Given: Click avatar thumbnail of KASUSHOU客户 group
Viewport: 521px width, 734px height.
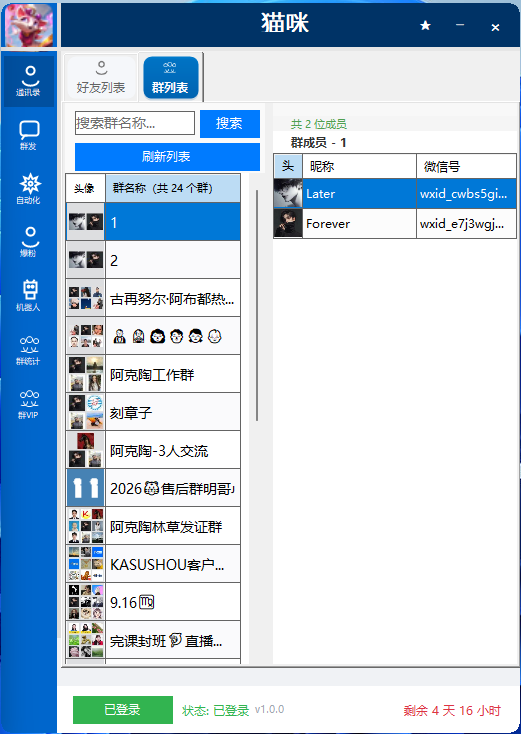Looking at the screenshot, I should tap(86, 564).
